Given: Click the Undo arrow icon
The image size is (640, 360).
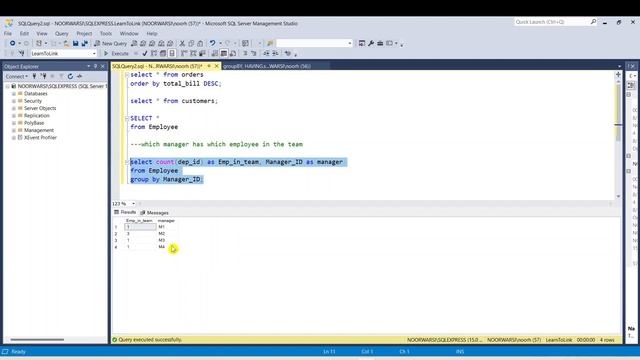Looking at the screenshot, I should click(212, 43).
